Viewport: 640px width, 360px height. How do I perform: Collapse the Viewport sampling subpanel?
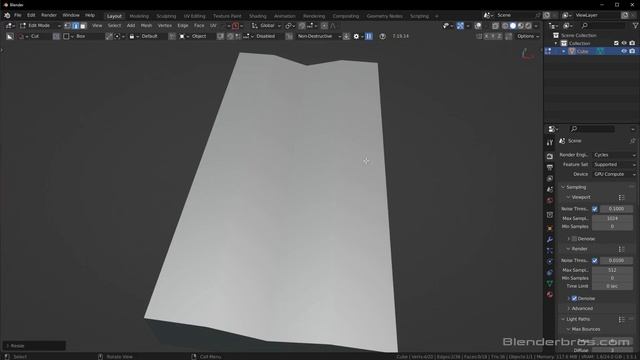click(x=580, y=197)
